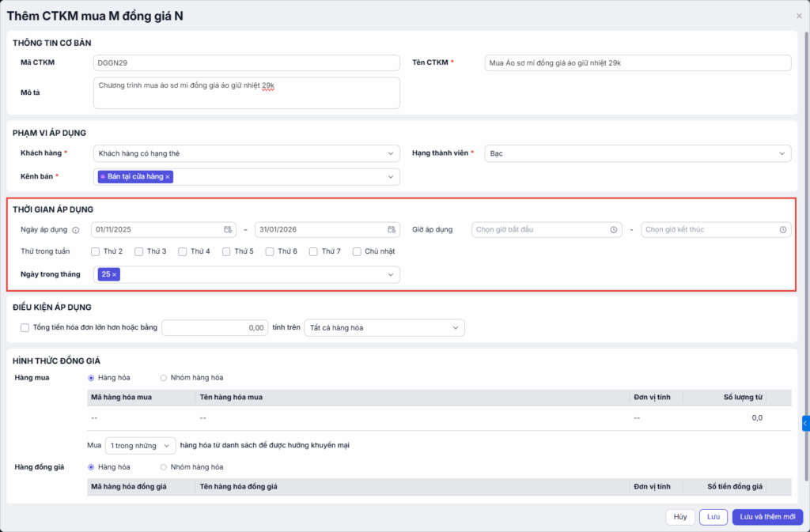The image size is (810, 532).
Task: Click the end time clock icon
Action: (783, 229)
